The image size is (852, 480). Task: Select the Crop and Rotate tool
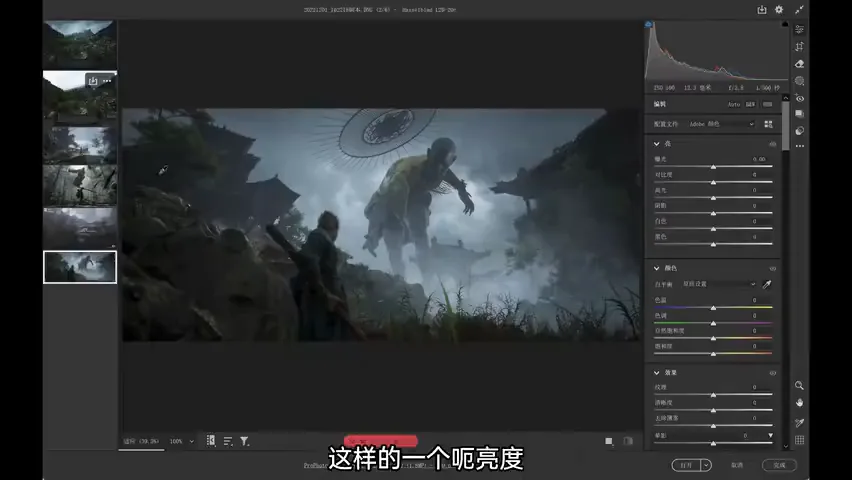click(799, 47)
